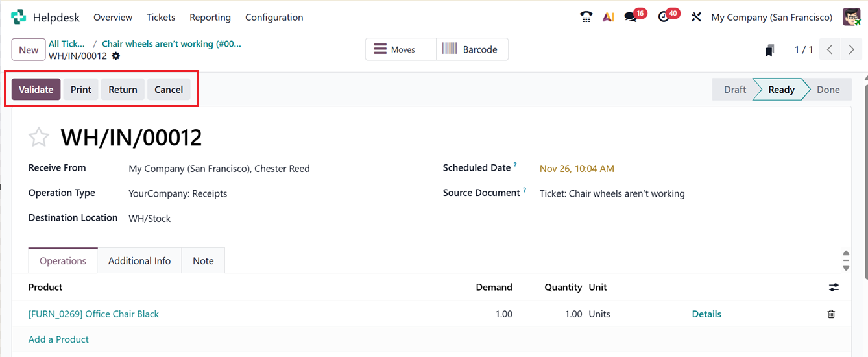This screenshot has width=868, height=357.
Task: Open the chat messages icon
Action: [x=631, y=18]
